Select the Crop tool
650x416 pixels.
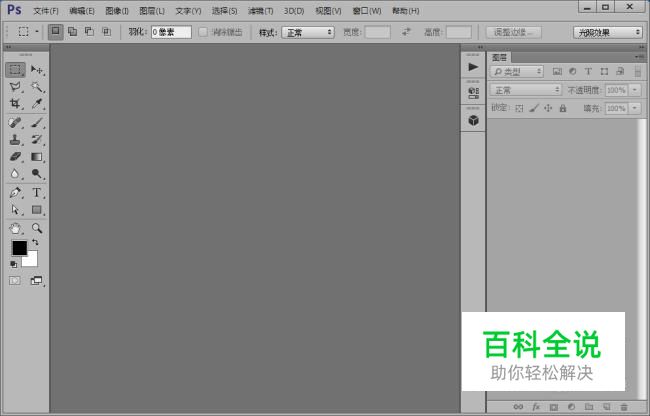pyautogui.click(x=15, y=104)
